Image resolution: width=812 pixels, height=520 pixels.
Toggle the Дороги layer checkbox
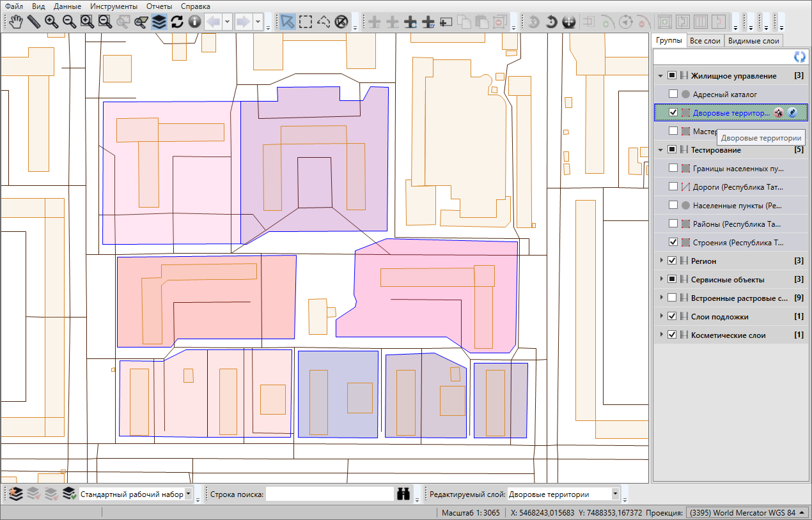[x=673, y=187]
